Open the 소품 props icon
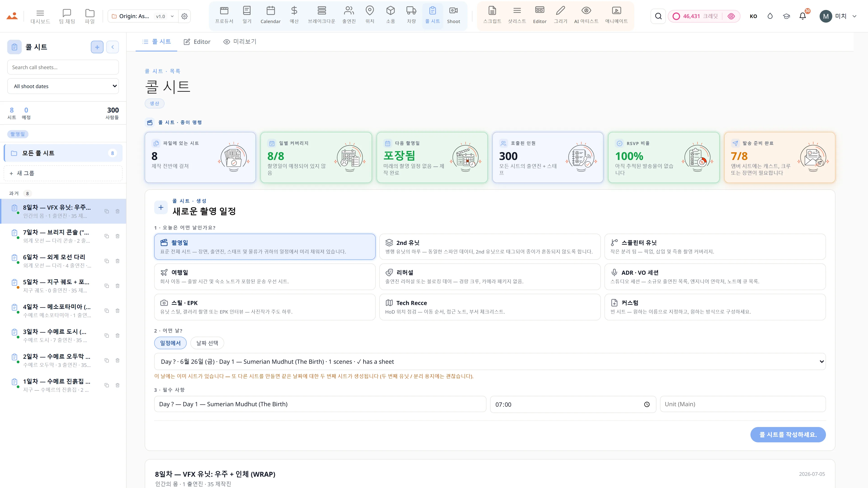868x488 pixels. [x=390, y=16]
